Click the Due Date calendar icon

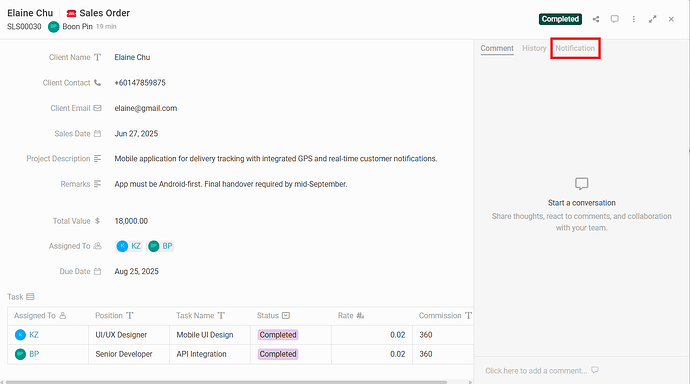[97, 271]
